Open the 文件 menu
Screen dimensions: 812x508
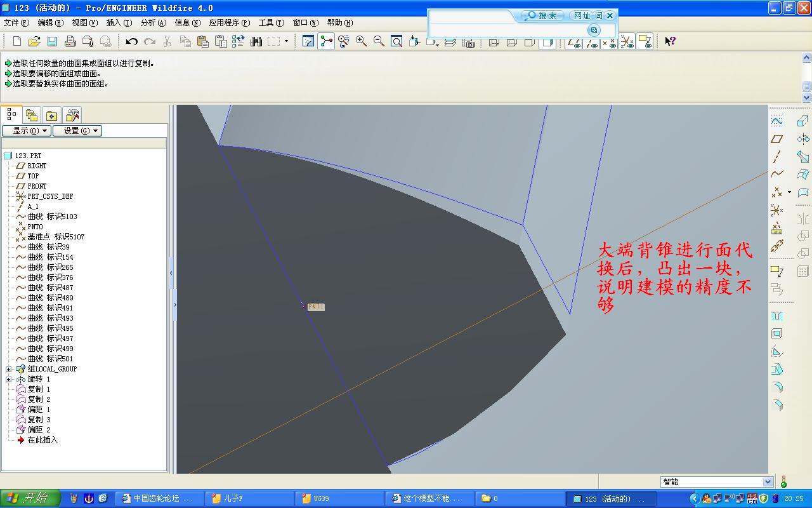point(16,23)
